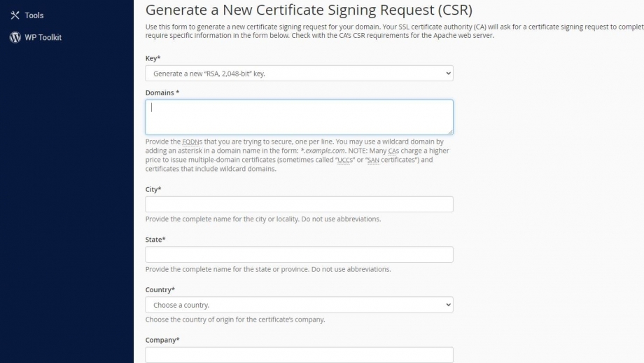The height and width of the screenshot is (363, 644).
Task: Click the UCCs abbreviation in help text
Action: 345,160
